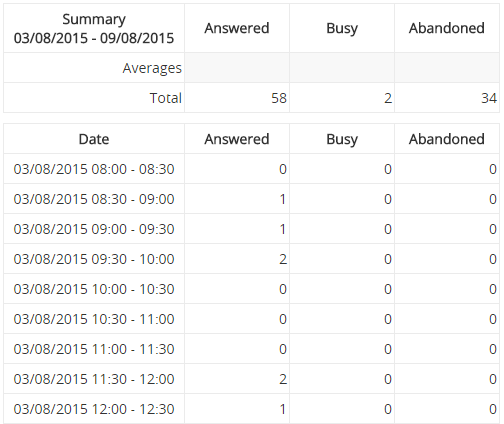The image size is (504, 424).
Task: Click the Abandoned header in summary table
Action: (x=447, y=28)
